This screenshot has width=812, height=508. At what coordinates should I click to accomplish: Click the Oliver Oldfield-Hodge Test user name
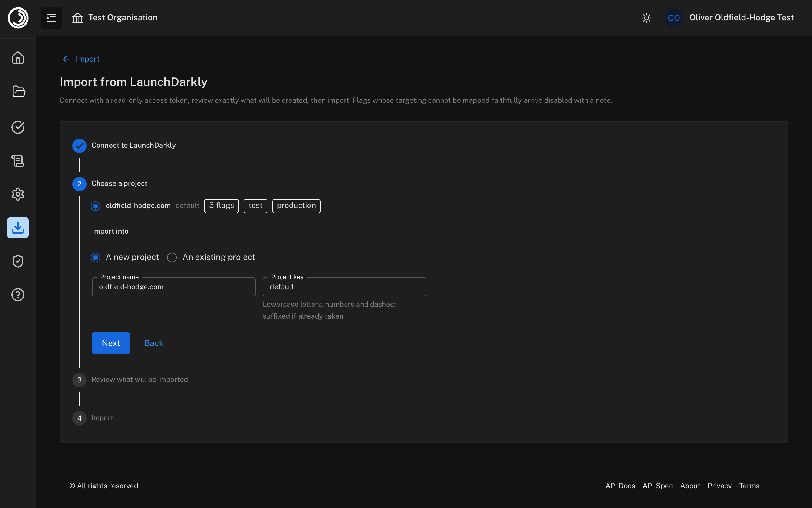click(742, 17)
